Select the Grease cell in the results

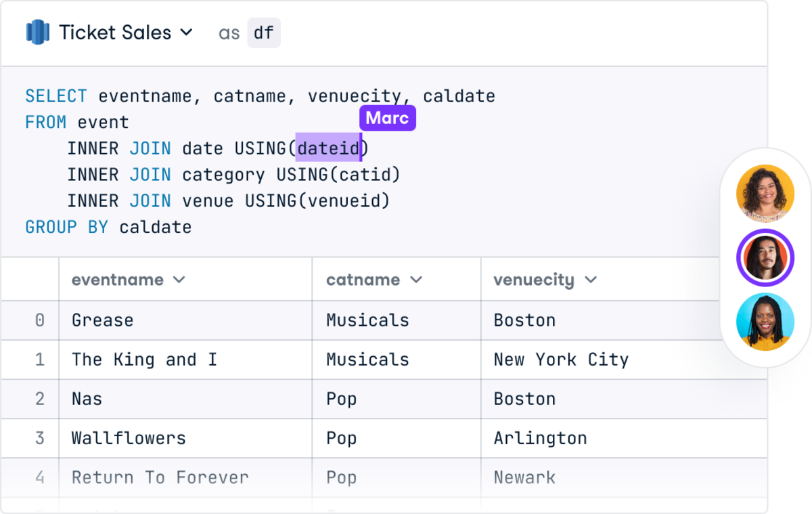pyautogui.click(x=101, y=320)
